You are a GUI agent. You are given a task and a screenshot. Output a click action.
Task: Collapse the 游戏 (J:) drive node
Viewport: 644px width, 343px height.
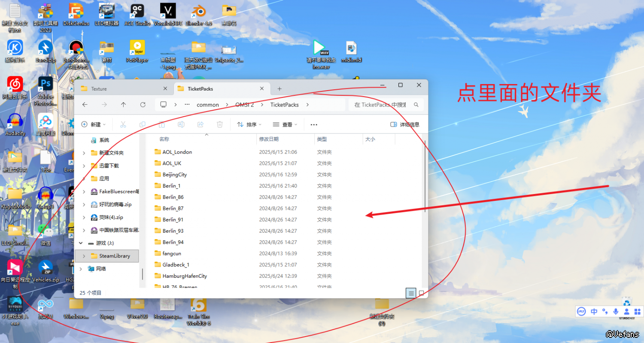80,243
